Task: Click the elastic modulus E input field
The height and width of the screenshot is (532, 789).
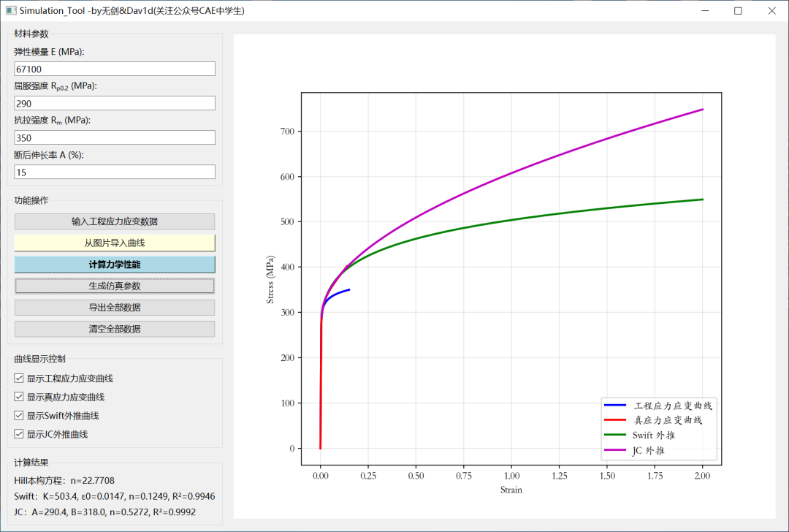Action: [x=115, y=69]
